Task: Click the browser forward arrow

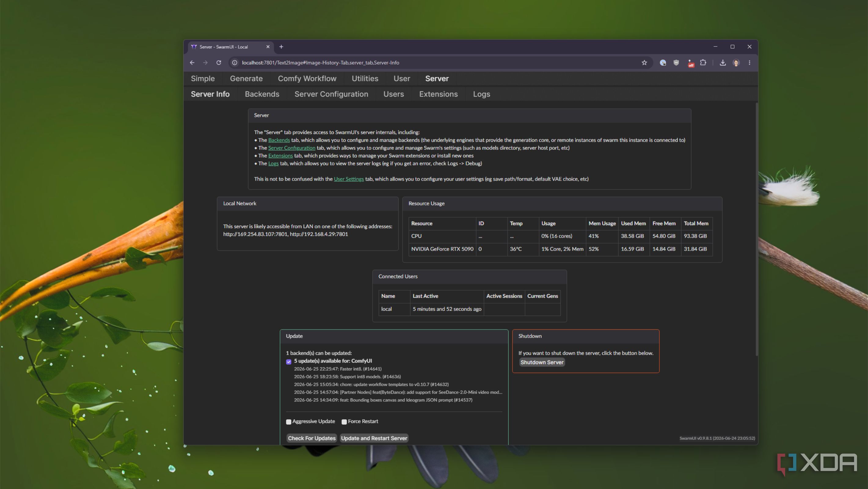Action: click(x=205, y=63)
